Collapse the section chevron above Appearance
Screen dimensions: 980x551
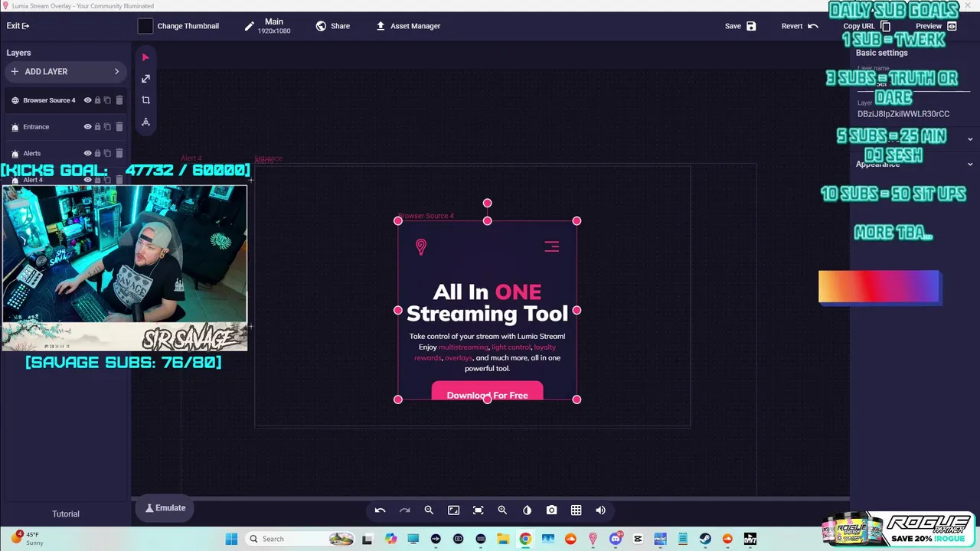[970, 139]
